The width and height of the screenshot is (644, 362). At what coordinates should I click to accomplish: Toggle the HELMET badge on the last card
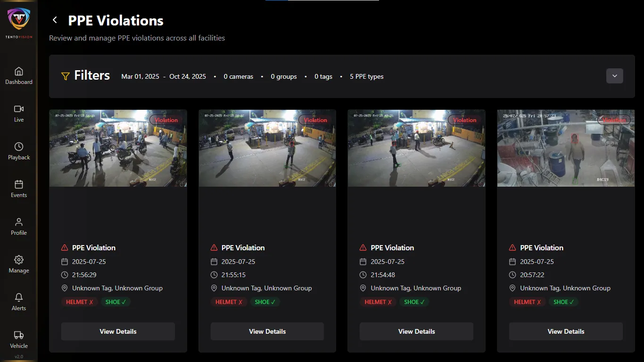pyautogui.click(x=528, y=302)
